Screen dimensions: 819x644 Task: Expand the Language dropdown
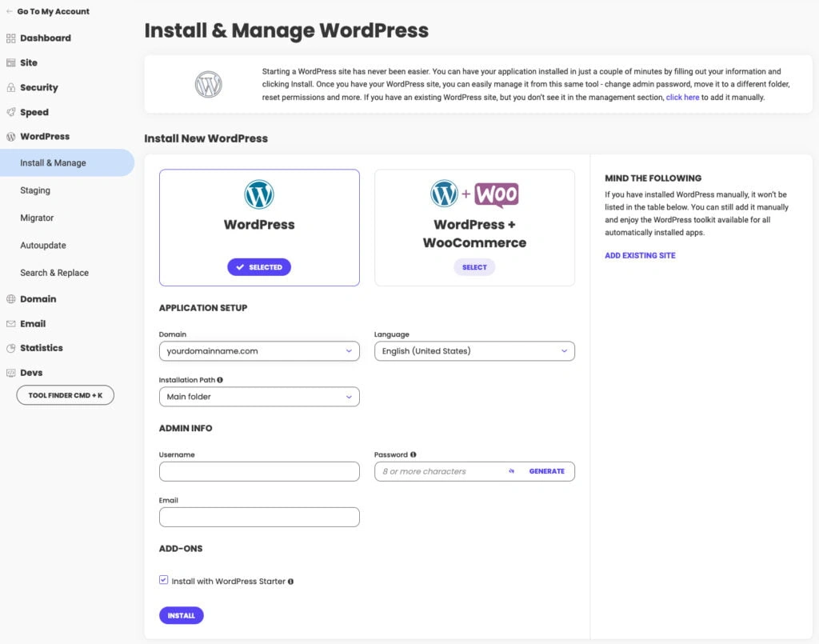tap(474, 351)
